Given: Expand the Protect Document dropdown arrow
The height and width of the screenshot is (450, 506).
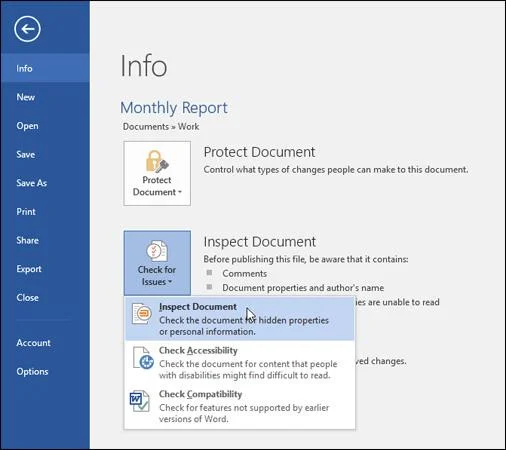Looking at the screenshot, I should point(180,192).
